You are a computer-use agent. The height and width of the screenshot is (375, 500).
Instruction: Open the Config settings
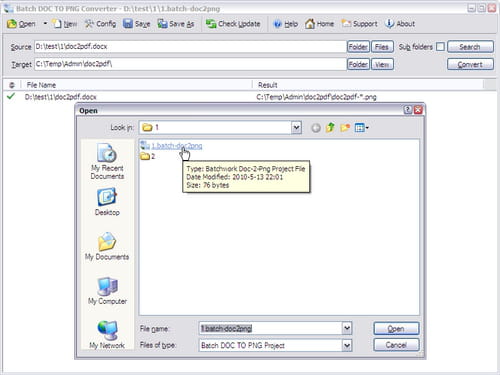pos(100,24)
